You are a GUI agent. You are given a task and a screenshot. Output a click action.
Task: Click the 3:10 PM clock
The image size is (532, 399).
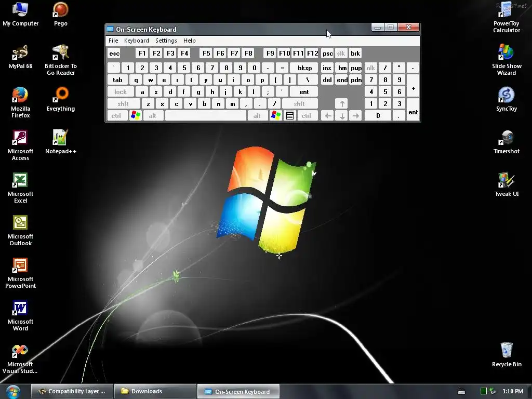513,391
